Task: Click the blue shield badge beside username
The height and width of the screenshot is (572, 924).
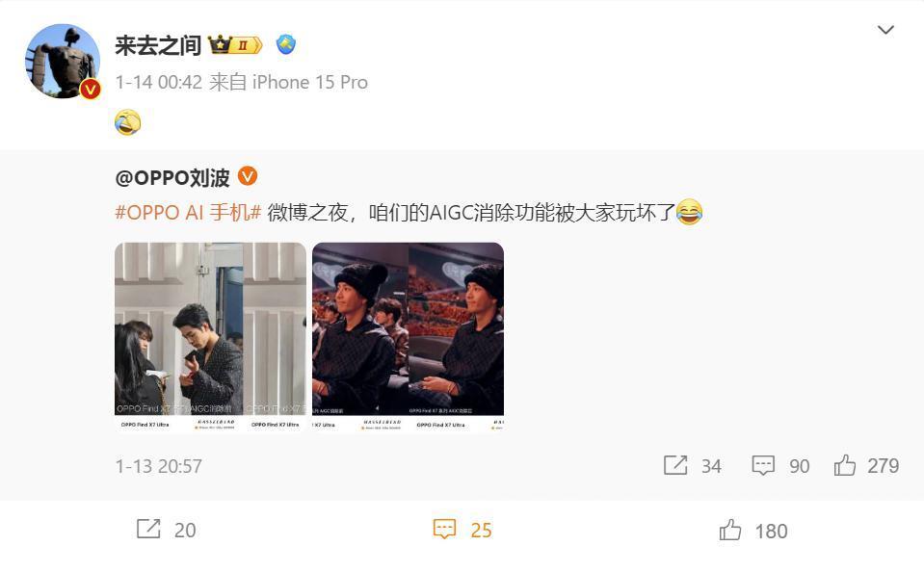Action: (286, 44)
